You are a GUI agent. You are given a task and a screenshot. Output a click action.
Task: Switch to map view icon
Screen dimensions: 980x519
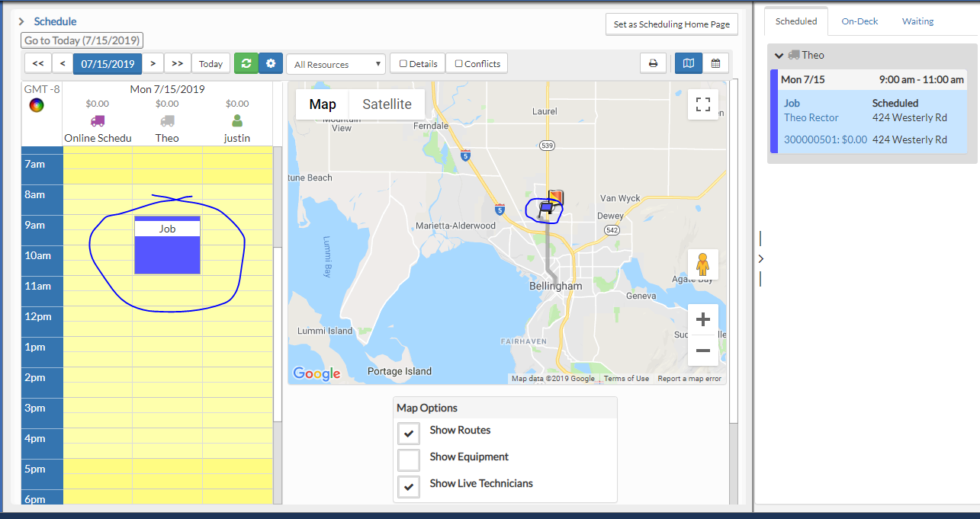(689, 64)
